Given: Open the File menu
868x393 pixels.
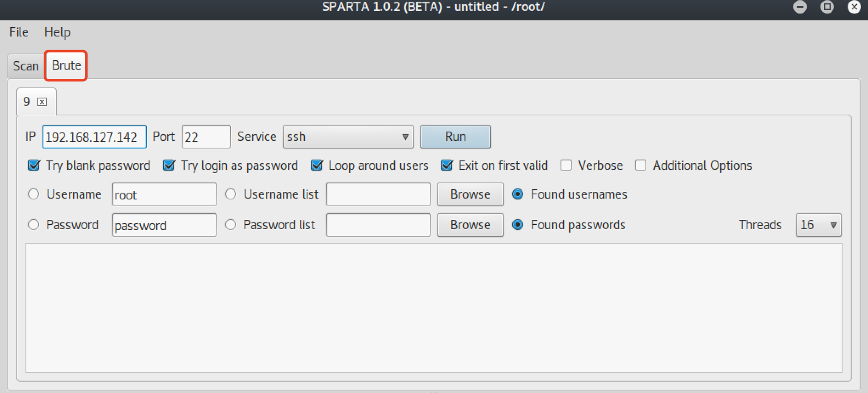Looking at the screenshot, I should 19,32.
